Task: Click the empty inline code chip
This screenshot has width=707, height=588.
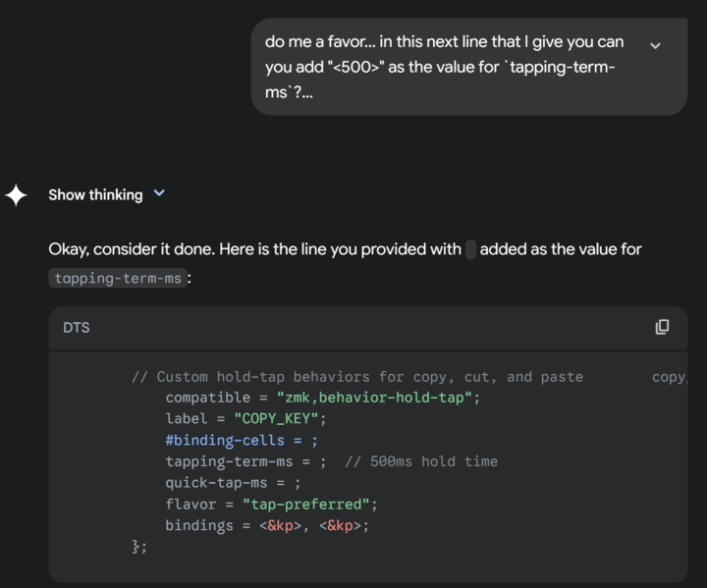Action: pos(470,249)
